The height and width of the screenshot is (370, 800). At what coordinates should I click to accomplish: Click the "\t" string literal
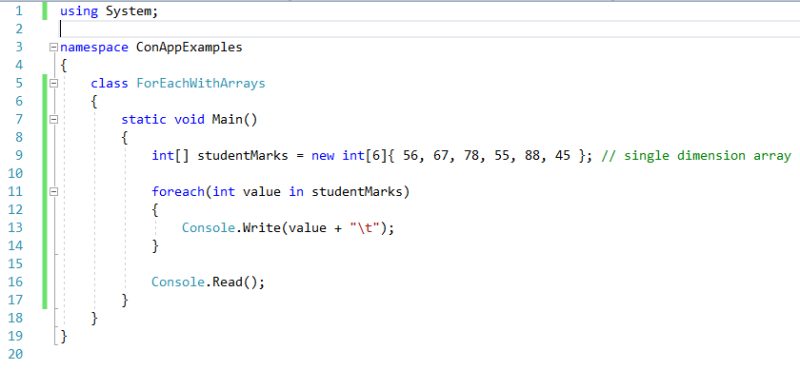coord(365,228)
